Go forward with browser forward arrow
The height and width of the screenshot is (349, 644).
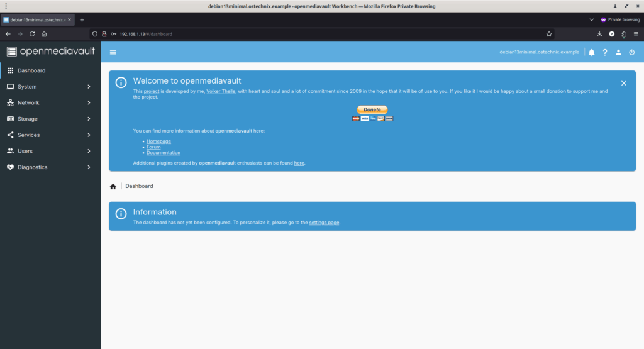click(20, 34)
